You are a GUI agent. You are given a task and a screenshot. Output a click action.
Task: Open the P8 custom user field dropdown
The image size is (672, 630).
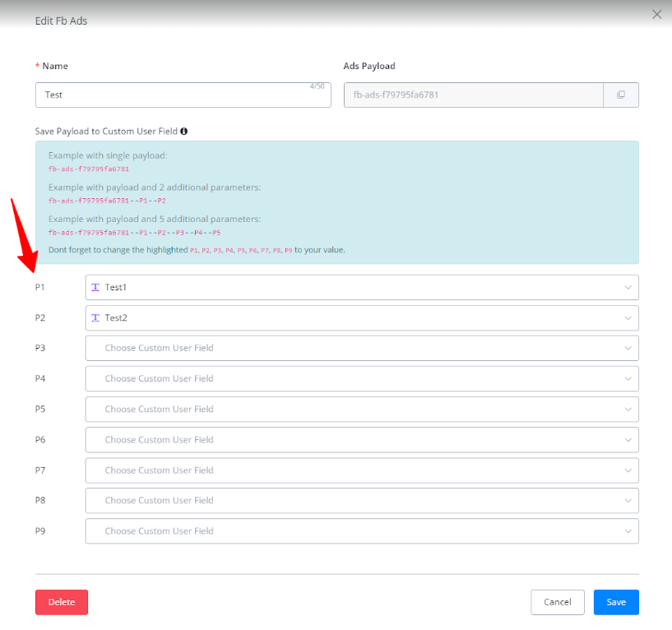coord(362,500)
